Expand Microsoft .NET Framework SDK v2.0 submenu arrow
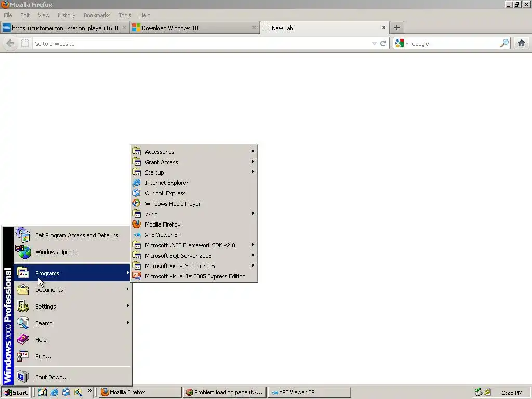The width and height of the screenshot is (532, 399). coord(253,245)
